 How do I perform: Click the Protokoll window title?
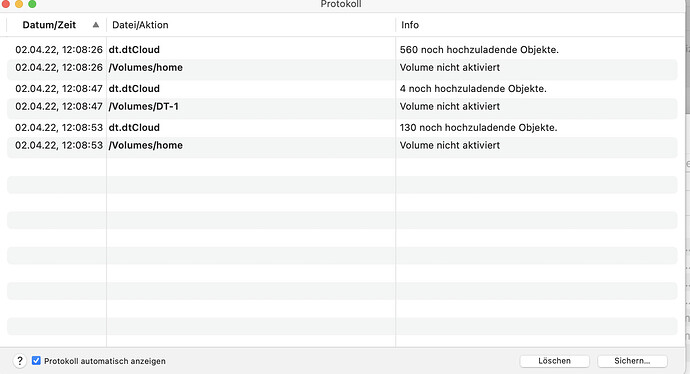point(341,4)
